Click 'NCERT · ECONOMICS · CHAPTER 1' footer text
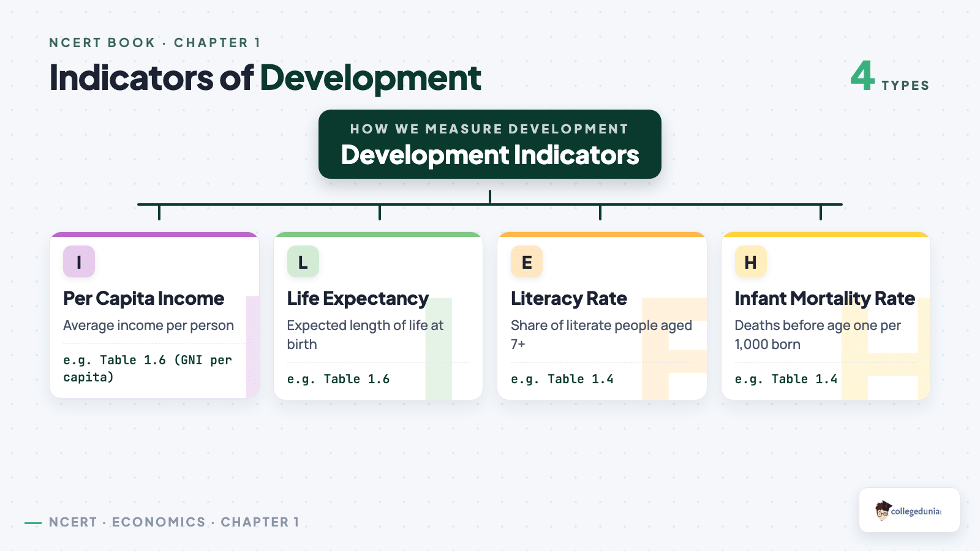Screen dimensions: 980x551 click(174, 522)
